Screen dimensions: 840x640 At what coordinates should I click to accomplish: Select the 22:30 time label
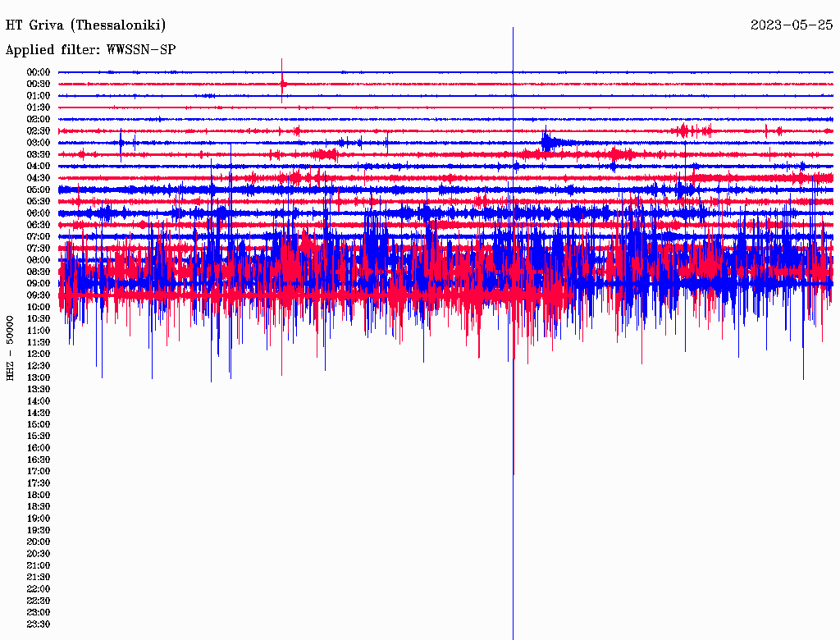click(39, 601)
